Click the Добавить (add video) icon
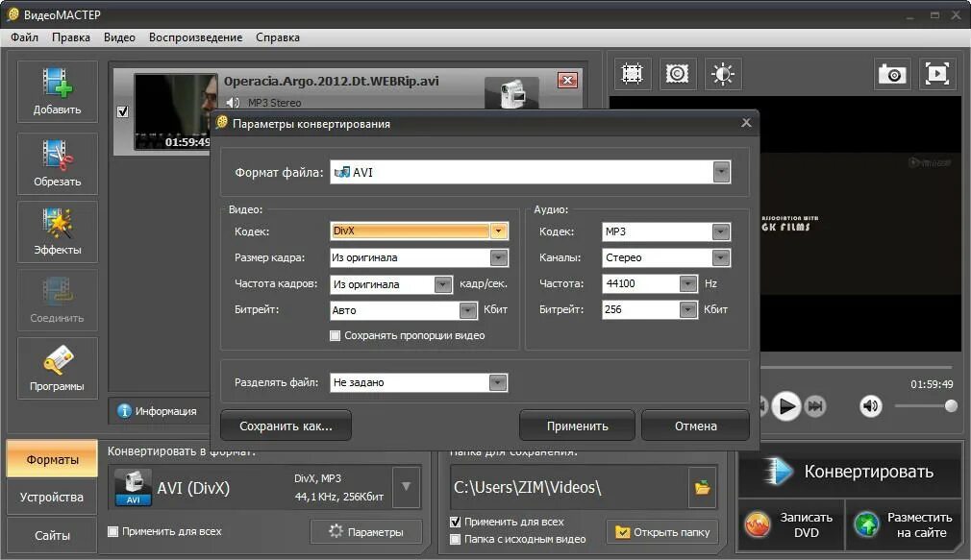This screenshot has width=971, height=560. (x=57, y=83)
